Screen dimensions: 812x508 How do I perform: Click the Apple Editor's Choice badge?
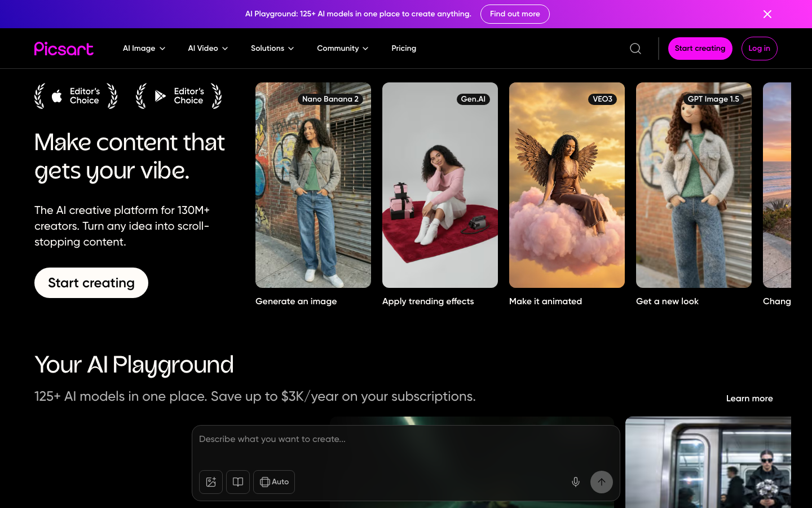click(76, 96)
